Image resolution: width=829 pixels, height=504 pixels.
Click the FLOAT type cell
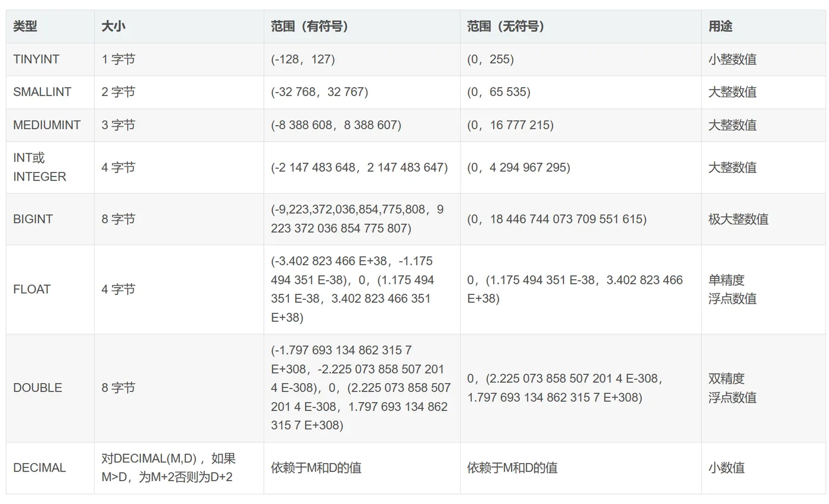coord(32,289)
